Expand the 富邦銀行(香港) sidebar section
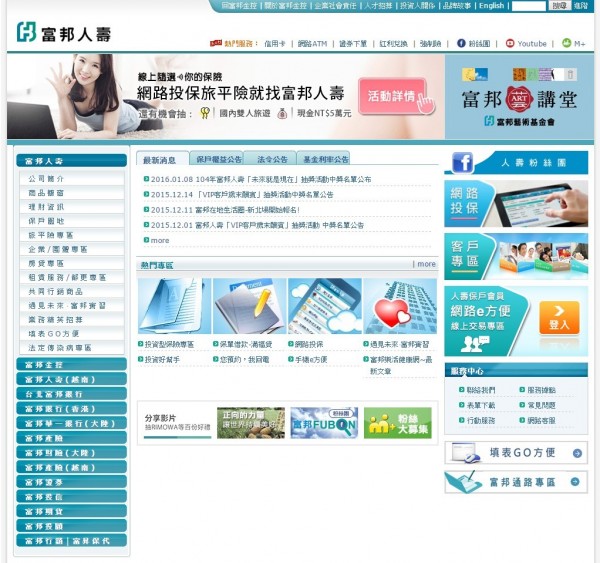The image size is (600, 563). click(72, 408)
